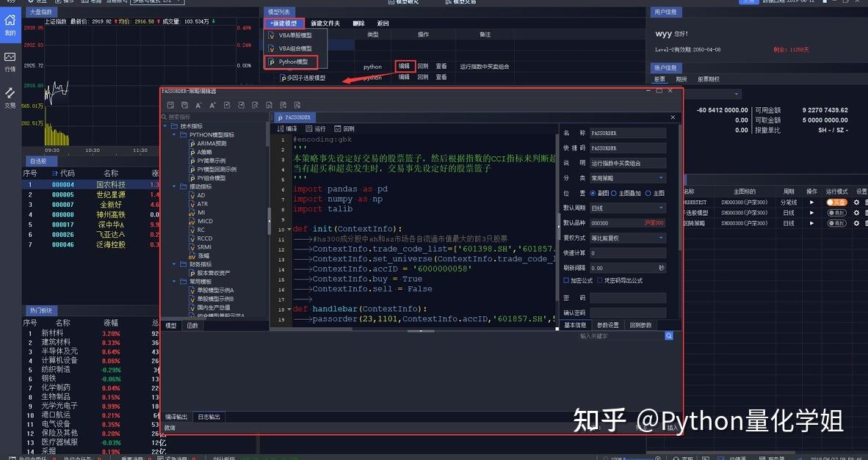The image size is (868, 460).
Task: Click the save icon in the strategy editor toolbar
Action: click(171, 106)
